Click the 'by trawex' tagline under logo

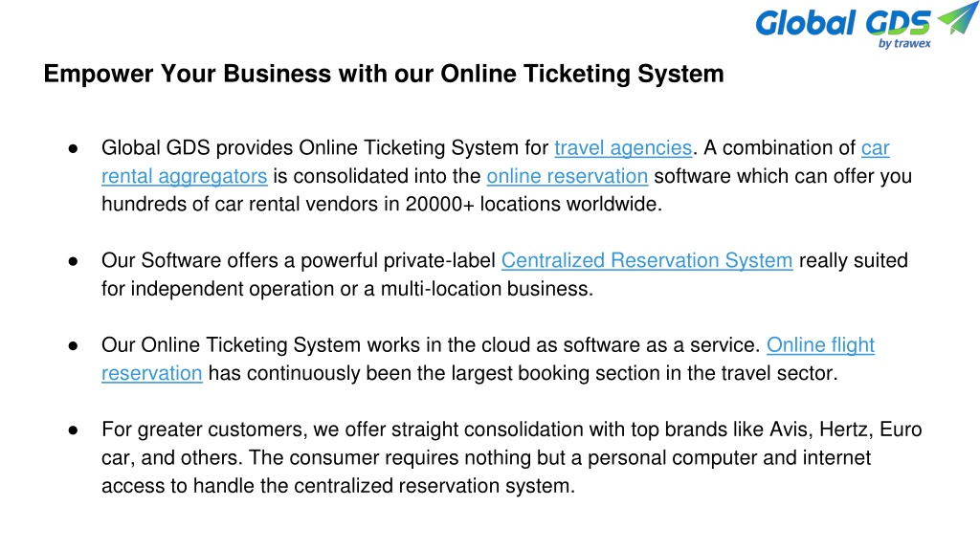pos(904,43)
